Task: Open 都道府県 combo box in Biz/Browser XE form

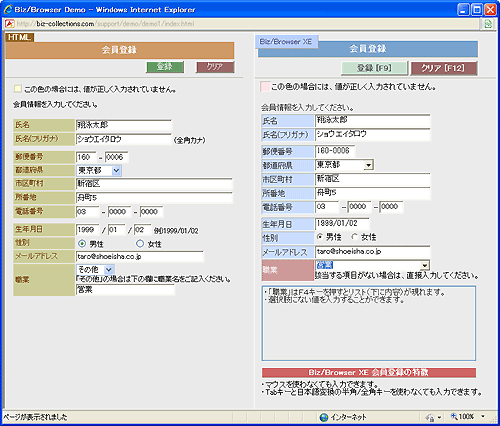Action: pos(344,165)
